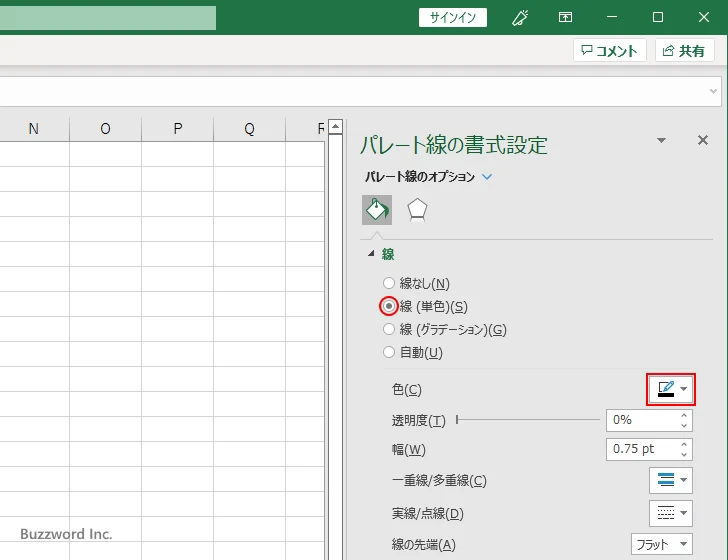This screenshot has height=560, width=728.
Task: Expand パレート線のオプション chevron menu
Action: (487, 177)
